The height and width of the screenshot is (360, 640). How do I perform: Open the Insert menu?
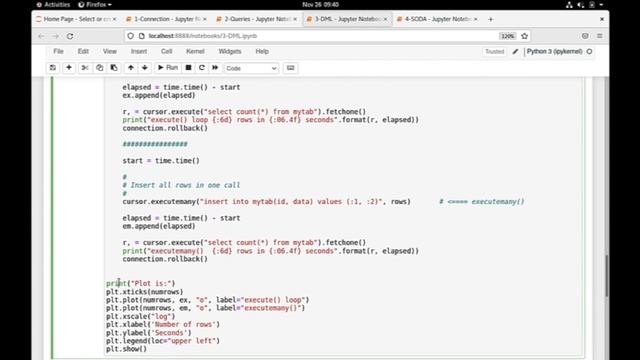coord(139,51)
